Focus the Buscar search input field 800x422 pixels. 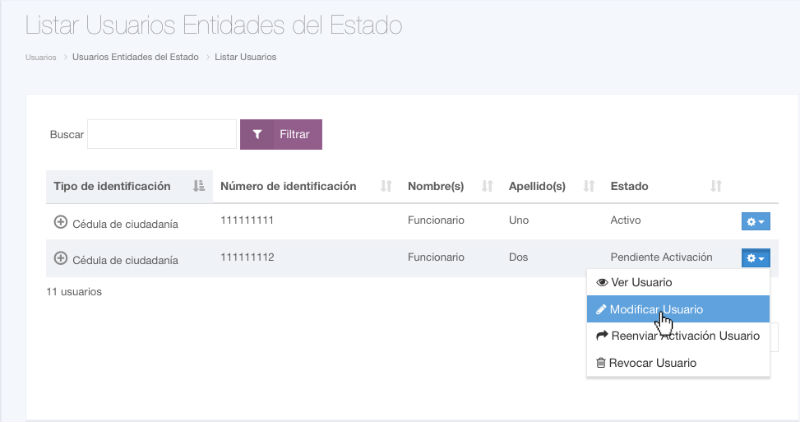tap(162, 134)
